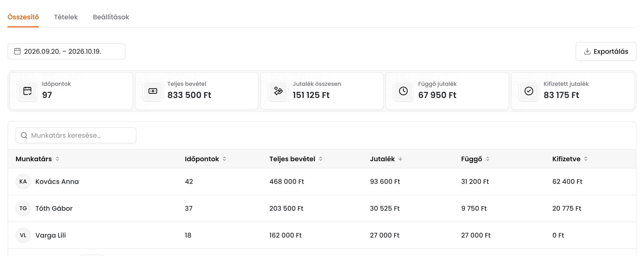The width and height of the screenshot is (644, 256).
Task: Click the 62 400 Ft paid cell
Action: (567, 182)
